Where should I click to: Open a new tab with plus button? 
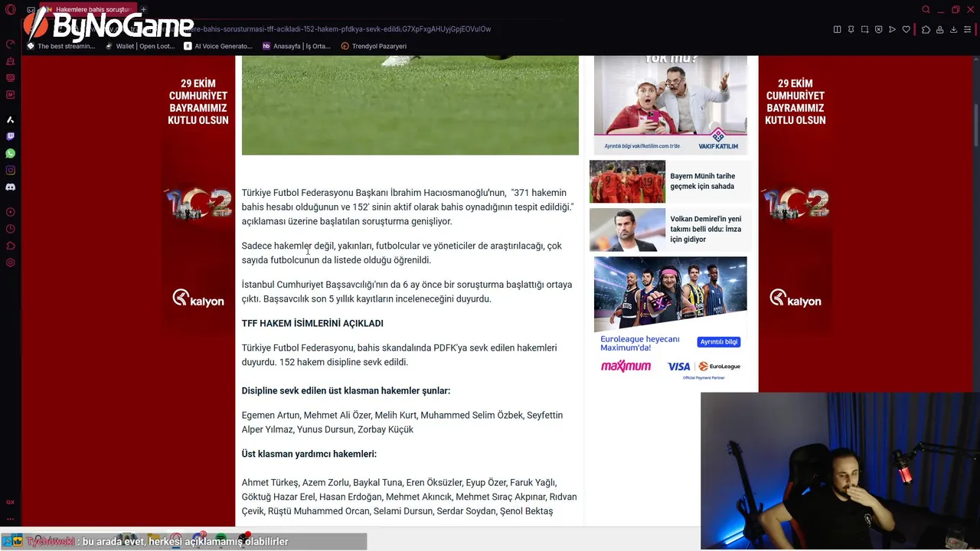tap(143, 9)
